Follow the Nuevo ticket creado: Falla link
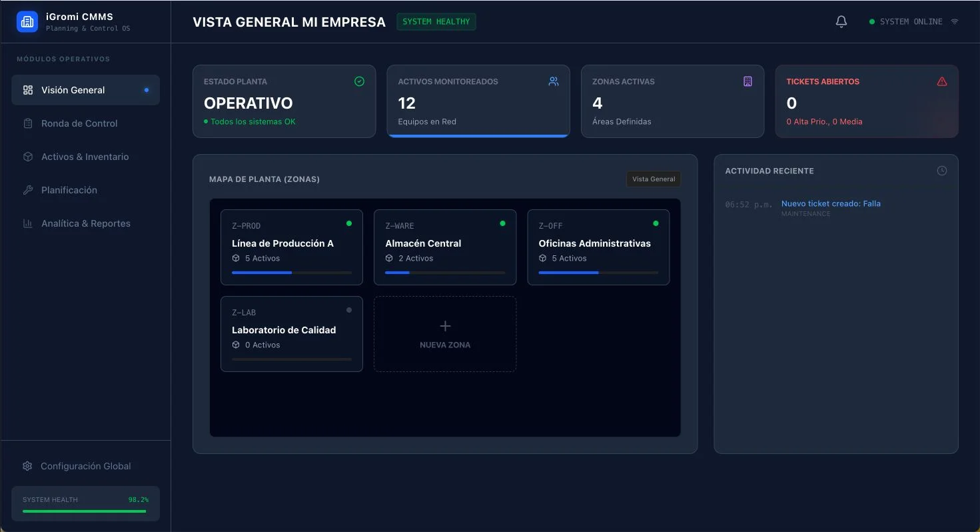The height and width of the screenshot is (532, 980). tap(831, 203)
